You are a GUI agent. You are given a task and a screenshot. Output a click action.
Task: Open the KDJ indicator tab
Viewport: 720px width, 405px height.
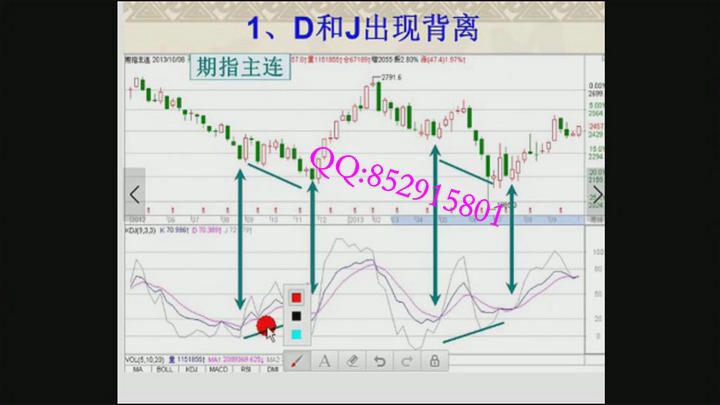[190, 369]
